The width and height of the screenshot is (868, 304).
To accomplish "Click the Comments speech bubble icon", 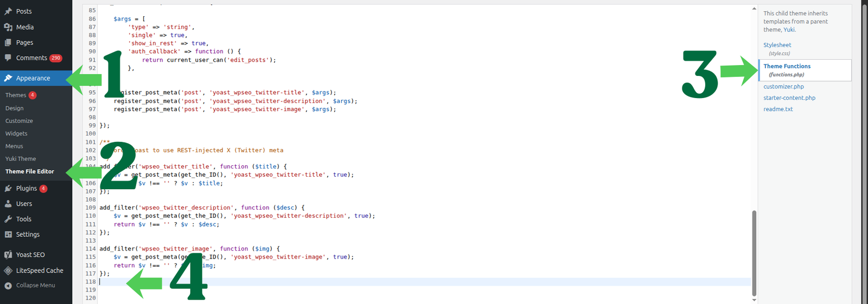I will coord(8,58).
